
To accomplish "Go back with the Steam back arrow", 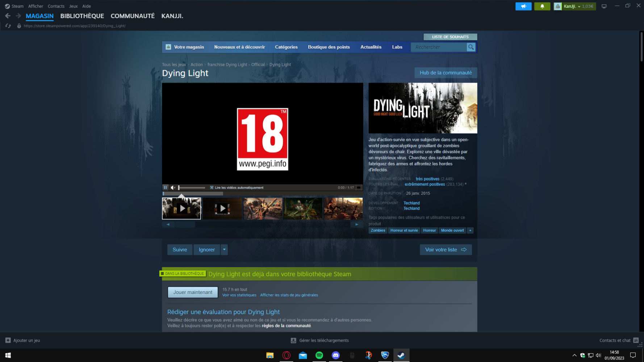I will tap(8, 16).
